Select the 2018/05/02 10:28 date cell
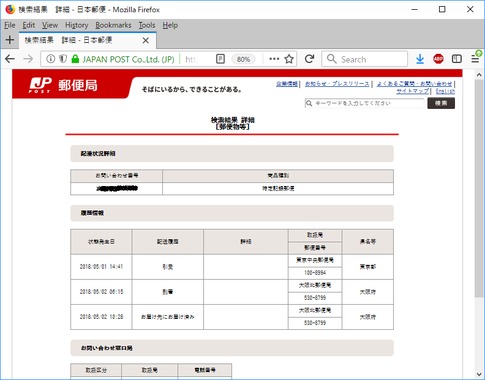 pos(101,317)
